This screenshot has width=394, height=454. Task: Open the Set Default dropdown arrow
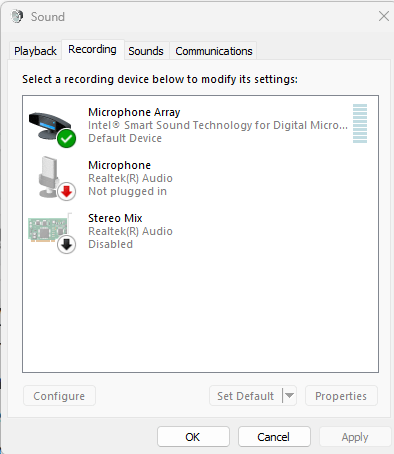289,396
